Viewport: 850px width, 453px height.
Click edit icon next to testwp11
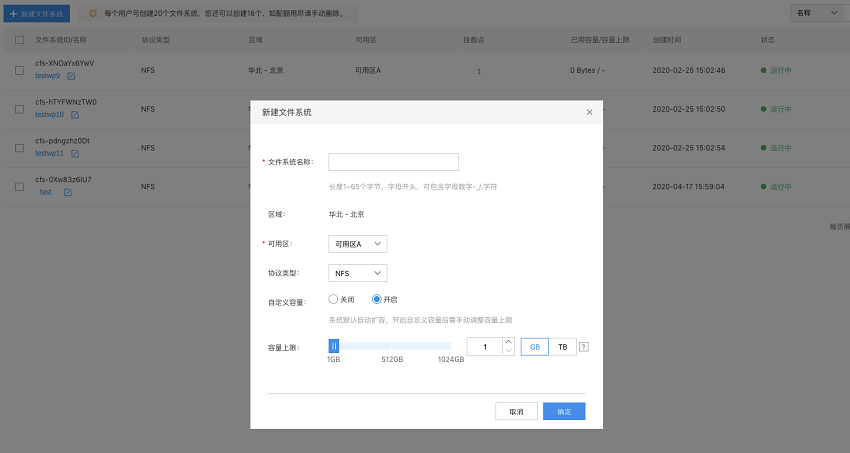(x=75, y=154)
